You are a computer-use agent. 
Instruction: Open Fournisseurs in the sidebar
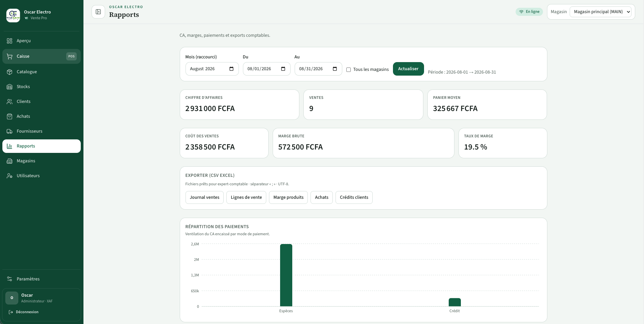tap(42, 131)
